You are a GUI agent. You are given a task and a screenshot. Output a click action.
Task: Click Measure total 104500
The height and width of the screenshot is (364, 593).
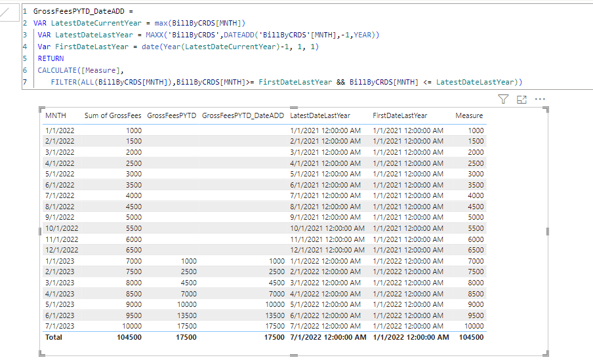coord(471,337)
